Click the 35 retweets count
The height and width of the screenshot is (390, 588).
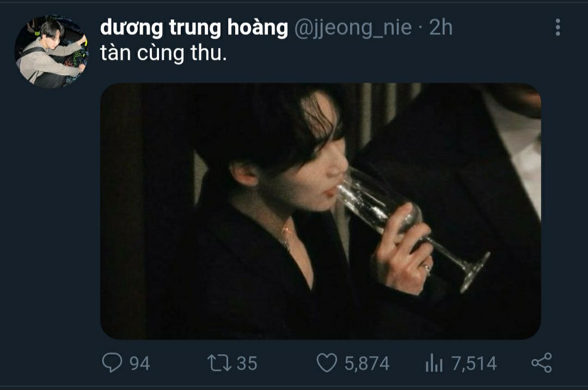tap(247, 363)
